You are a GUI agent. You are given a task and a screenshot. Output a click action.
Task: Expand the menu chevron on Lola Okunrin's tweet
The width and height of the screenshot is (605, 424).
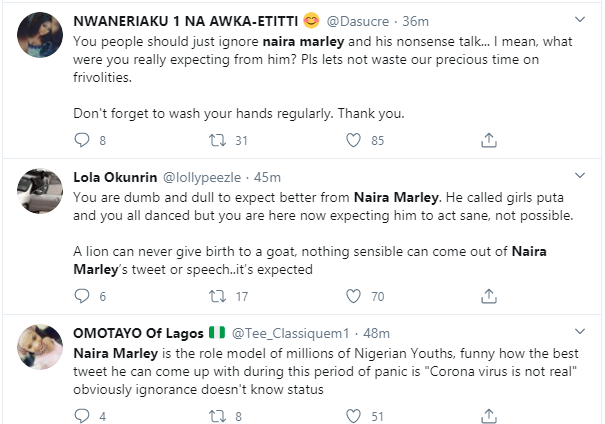click(579, 177)
